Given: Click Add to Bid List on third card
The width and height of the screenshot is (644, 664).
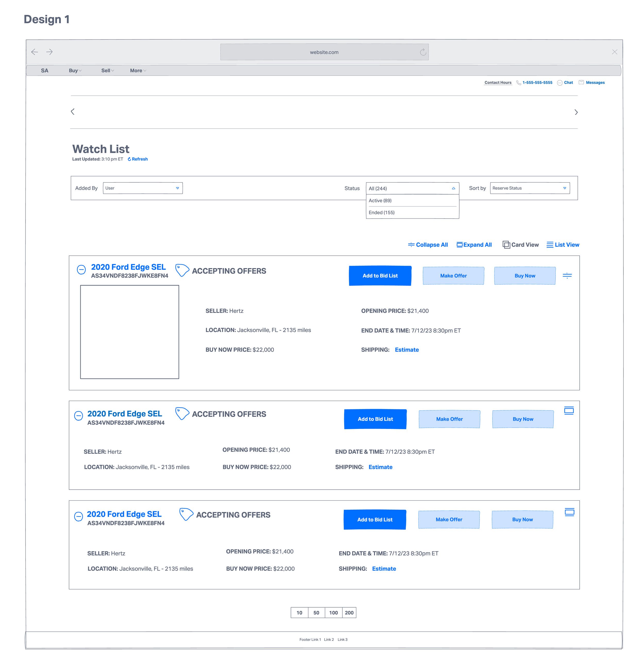Looking at the screenshot, I should tap(375, 519).
